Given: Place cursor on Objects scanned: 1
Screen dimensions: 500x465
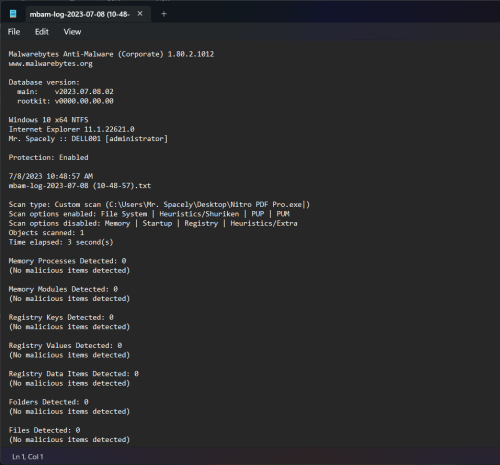Looking at the screenshot, I should point(46,233).
